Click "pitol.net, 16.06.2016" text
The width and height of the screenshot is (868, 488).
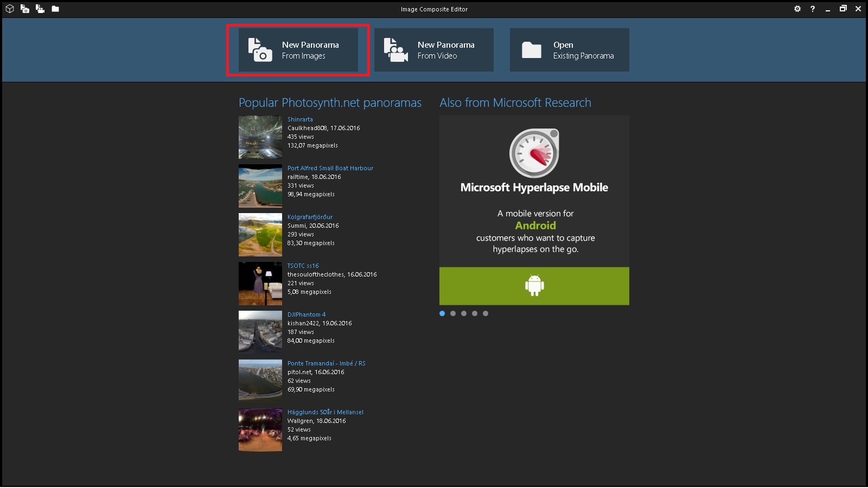tap(316, 372)
